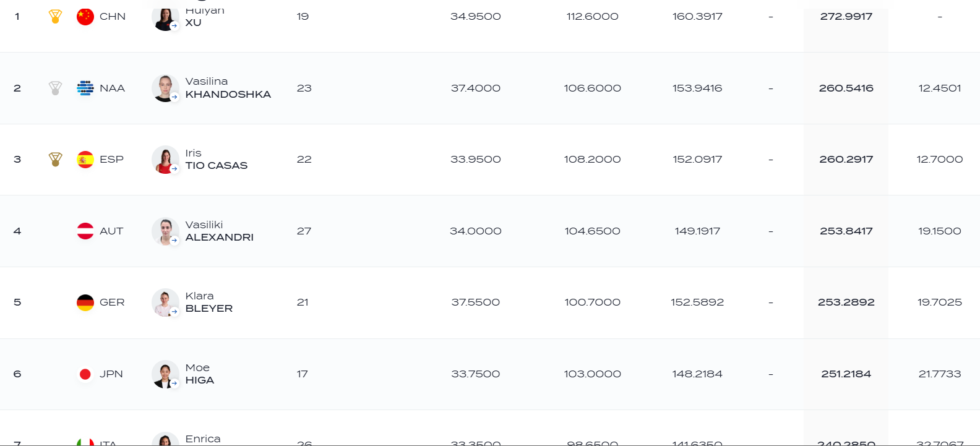Image resolution: width=980 pixels, height=446 pixels.
Task: Select the rank 4 AUT results row
Action: [x=490, y=231]
